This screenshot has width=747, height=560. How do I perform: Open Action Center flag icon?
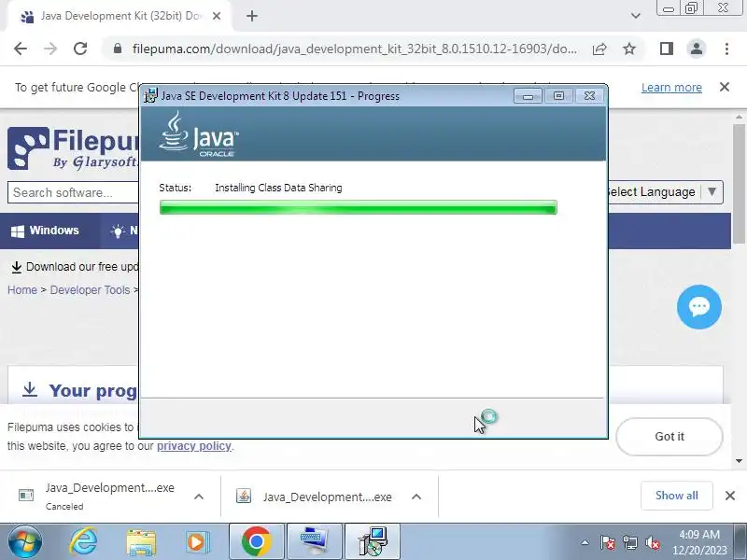click(x=608, y=542)
